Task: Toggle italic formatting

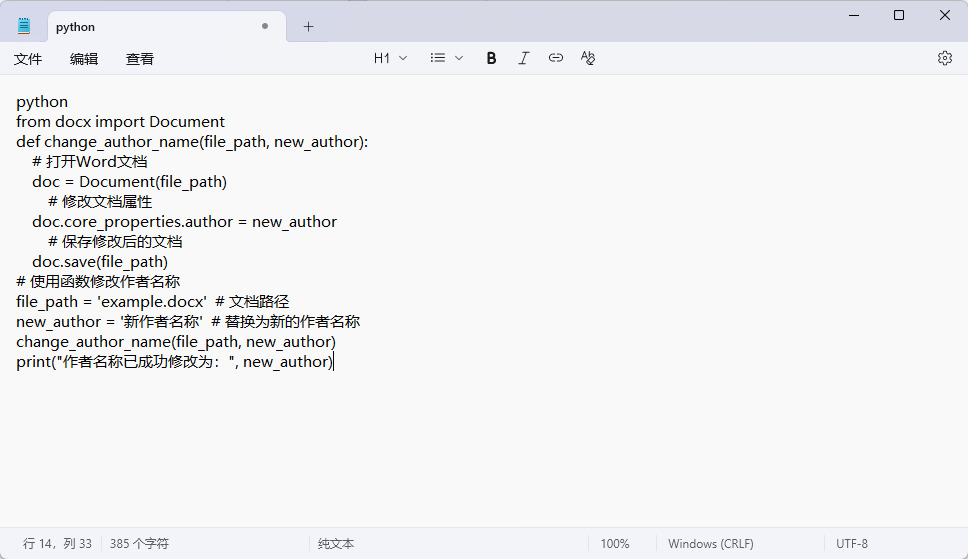Action: click(x=523, y=58)
